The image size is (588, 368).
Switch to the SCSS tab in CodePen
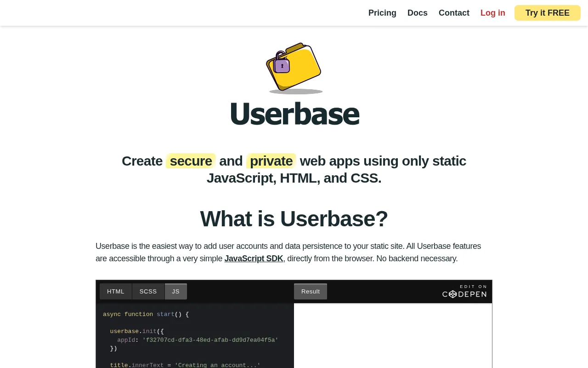148,292
